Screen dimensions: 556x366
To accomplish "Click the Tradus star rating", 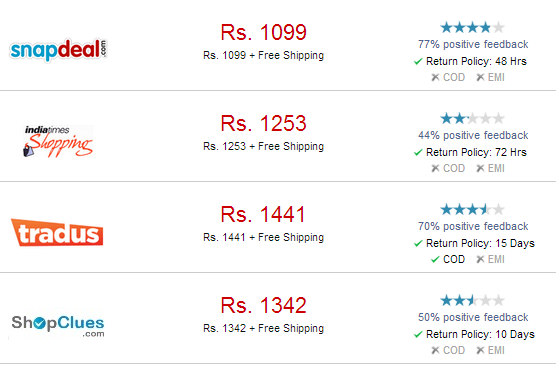I will (472, 210).
